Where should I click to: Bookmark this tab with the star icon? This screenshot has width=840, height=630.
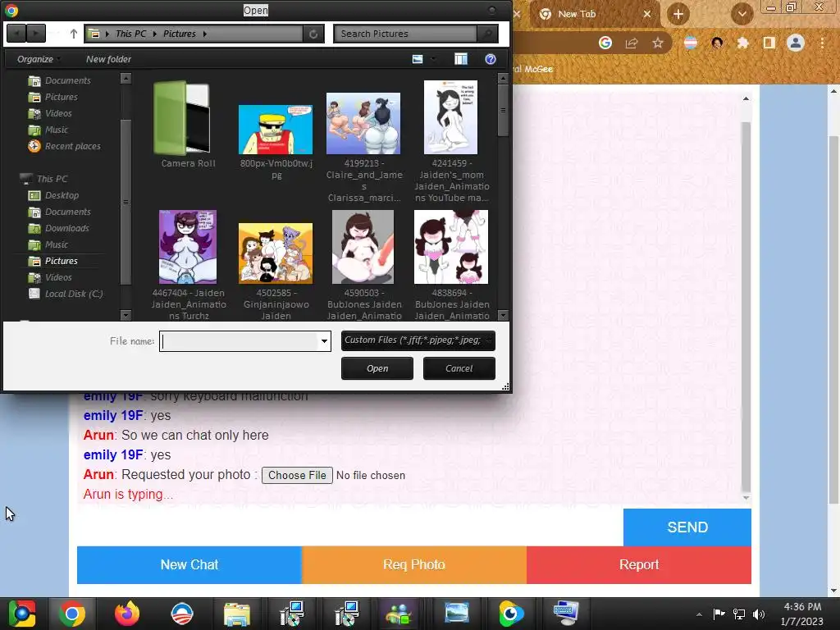[658, 43]
